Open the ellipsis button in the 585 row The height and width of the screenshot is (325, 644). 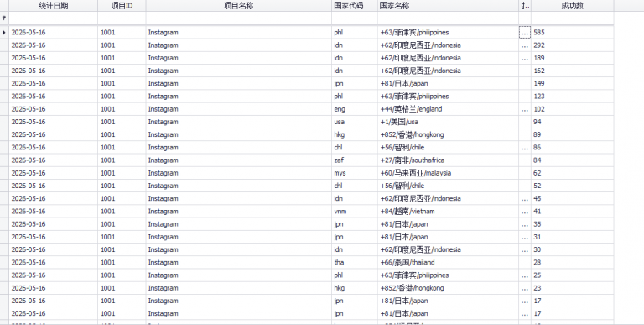coord(525,33)
